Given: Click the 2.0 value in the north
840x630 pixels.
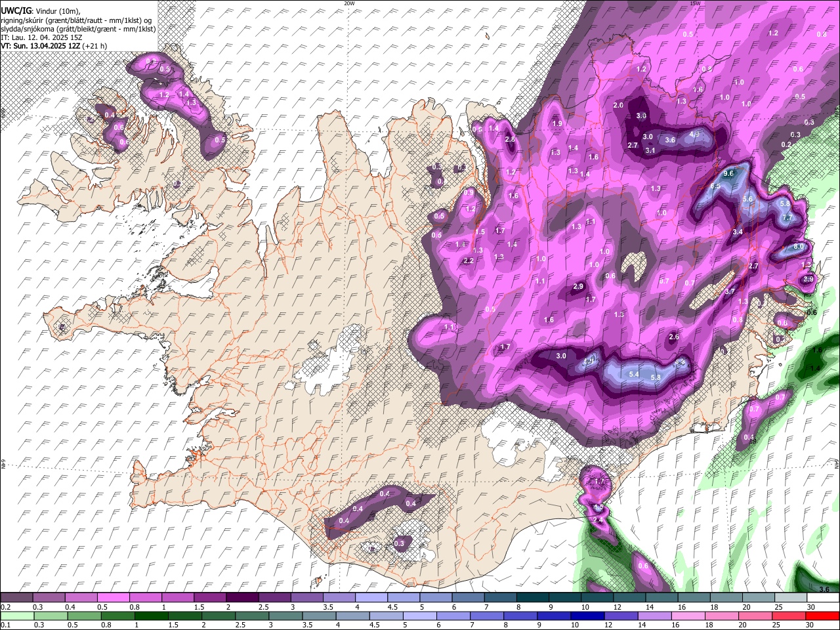Looking at the screenshot, I should (618, 106).
